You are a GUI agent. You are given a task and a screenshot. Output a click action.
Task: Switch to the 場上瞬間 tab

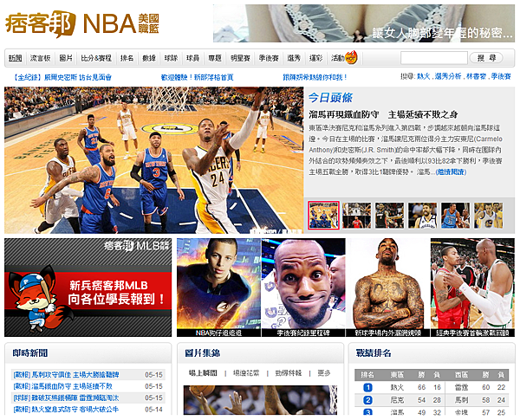pyautogui.click(x=203, y=373)
